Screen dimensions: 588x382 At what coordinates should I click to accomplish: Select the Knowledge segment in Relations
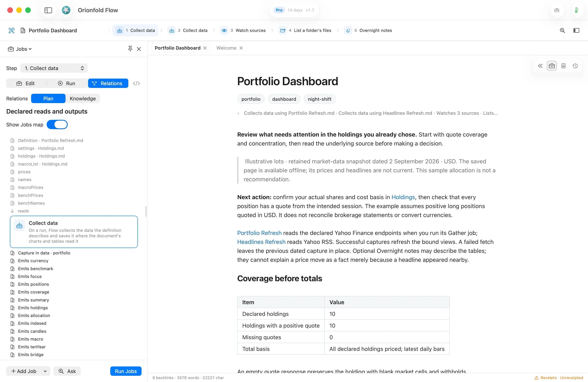pyautogui.click(x=82, y=99)
